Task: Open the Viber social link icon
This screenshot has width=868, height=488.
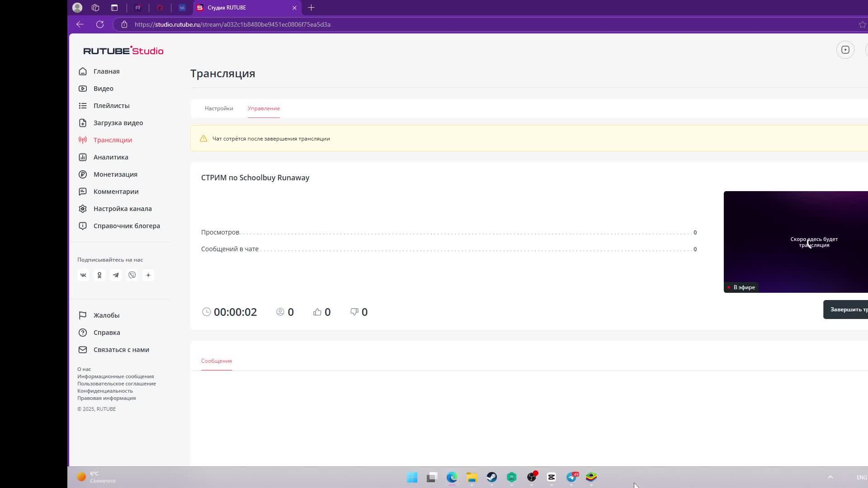Action: pos(132,275)
